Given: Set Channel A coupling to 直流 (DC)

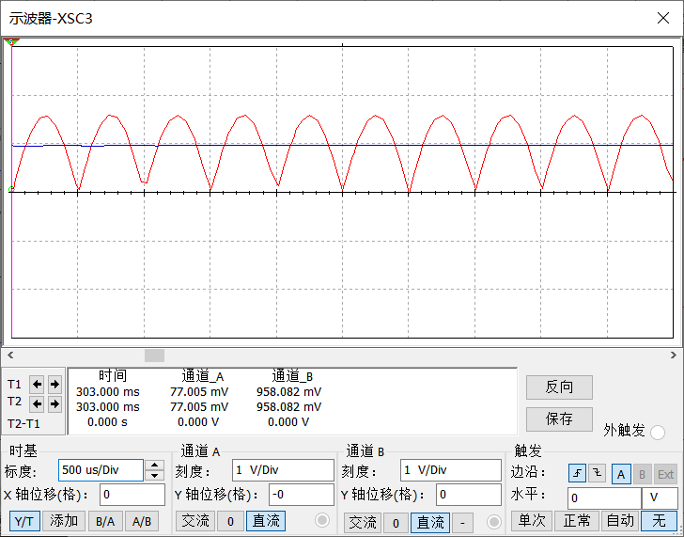Looking at the screenshot, I should 266,521.
